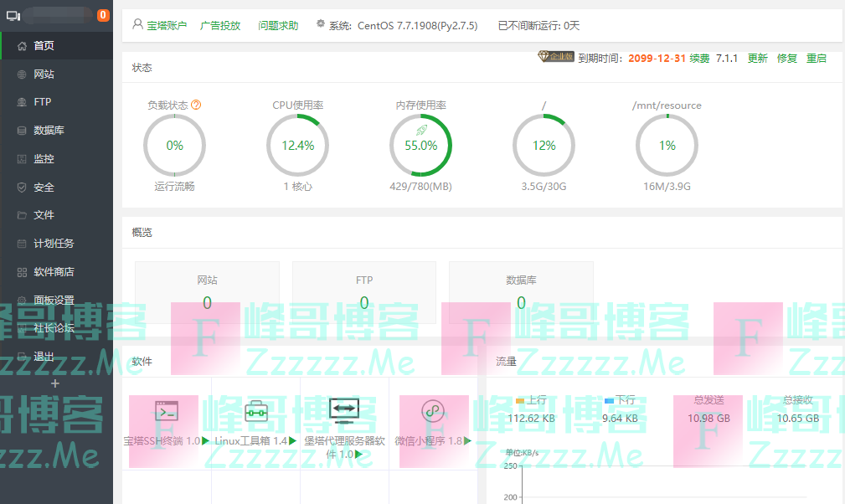The height and width of the screenshot is (504, 845).
Task: Click the 续费 renew link
Action: (x=699, y=59)
